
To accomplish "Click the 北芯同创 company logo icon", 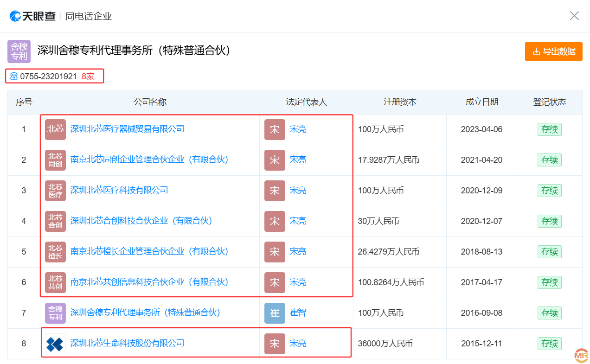I will tap(55, 160).
